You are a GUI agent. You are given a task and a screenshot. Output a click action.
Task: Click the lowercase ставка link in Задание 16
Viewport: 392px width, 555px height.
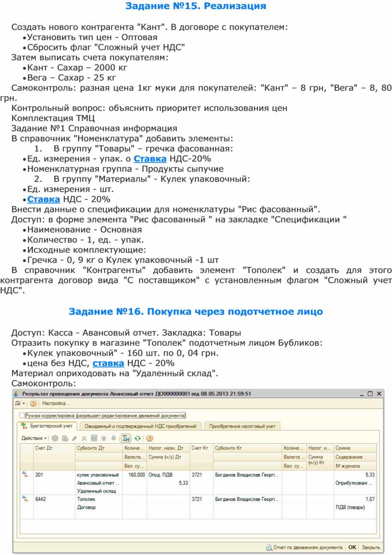[x=108, y=363]
